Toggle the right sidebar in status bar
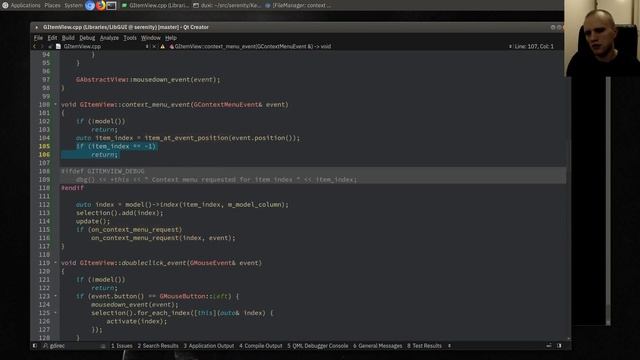640x360 pixels. (x=559, y=346)
